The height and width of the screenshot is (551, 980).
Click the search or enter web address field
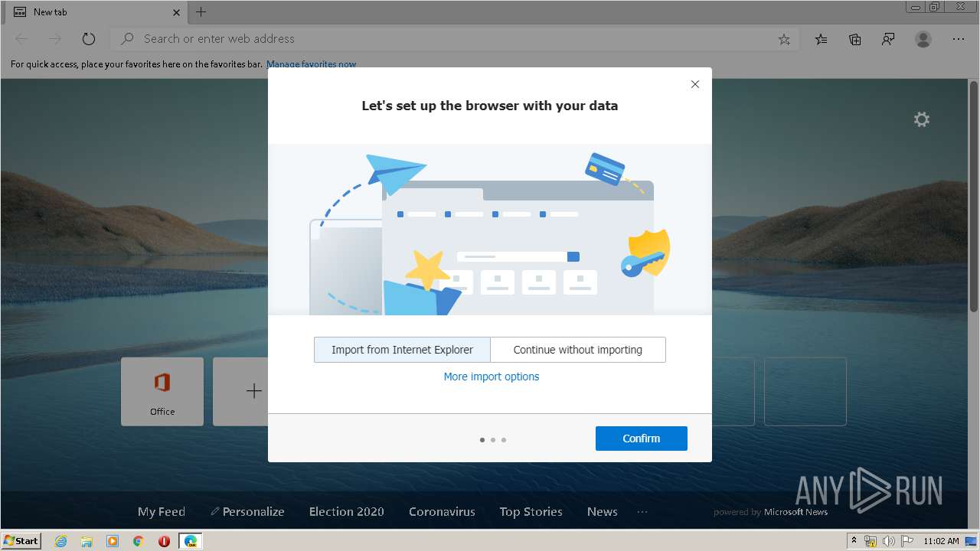[x=456, y=39]
